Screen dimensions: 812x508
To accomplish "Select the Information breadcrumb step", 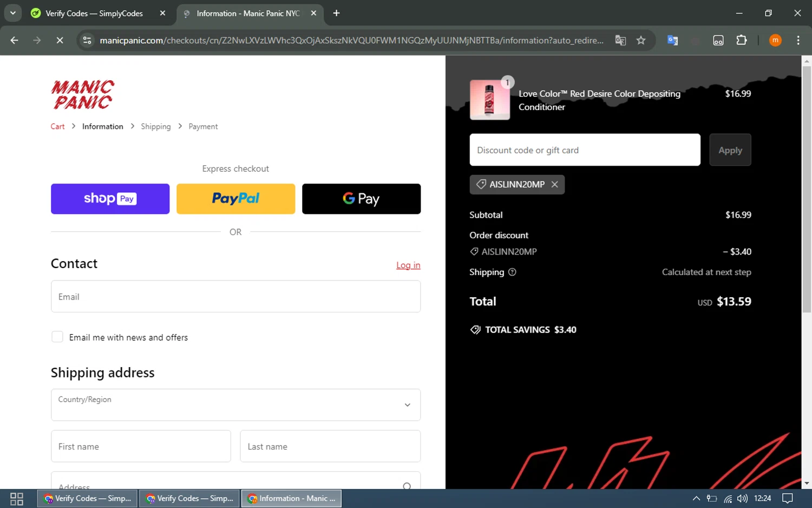I will 103,126.
